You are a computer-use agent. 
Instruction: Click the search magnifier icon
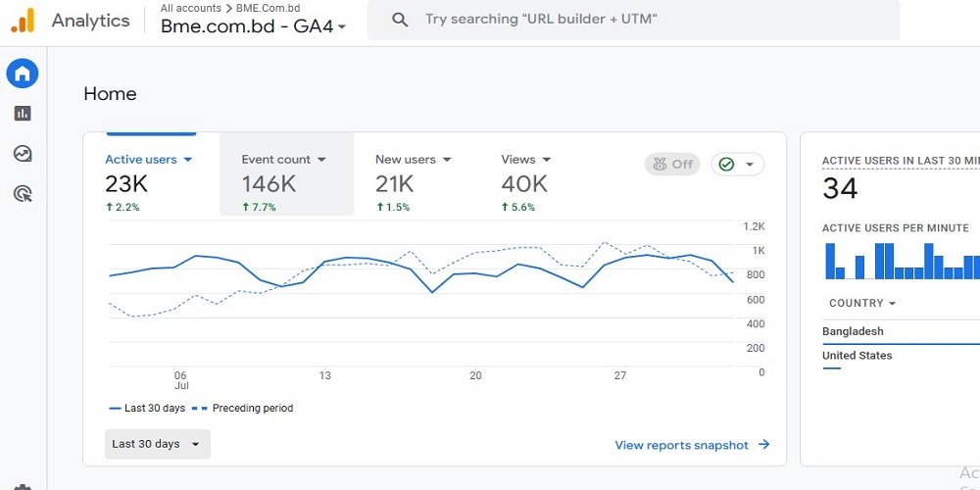coord(399,20)
